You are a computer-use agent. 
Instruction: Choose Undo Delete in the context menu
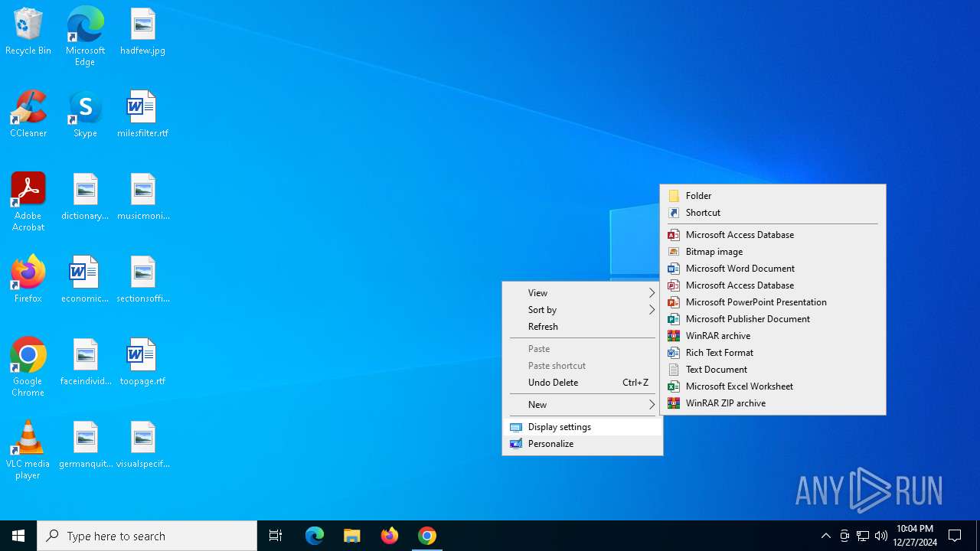(583, 383)
